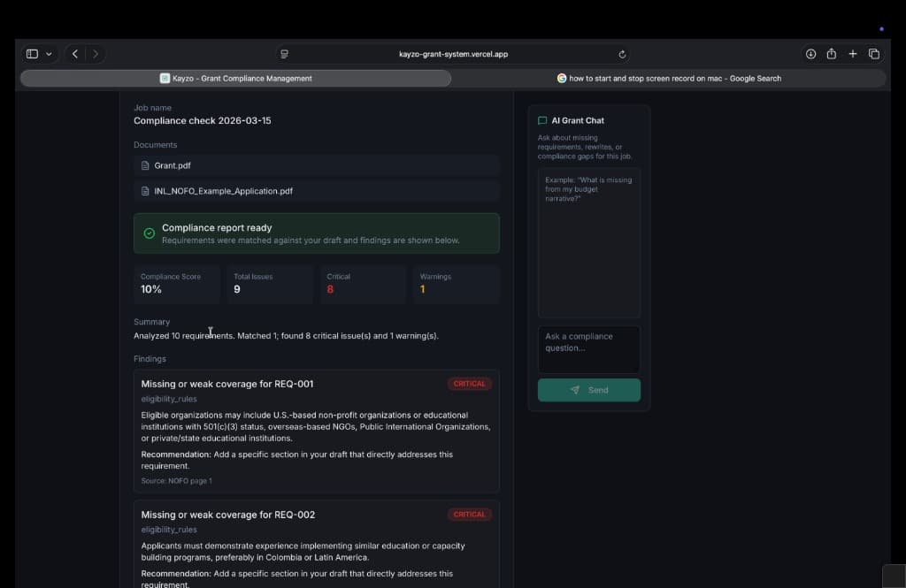The height and width of the screenshot is (588, 906).
Task: Open the sidebar options chevron dropdown
Action: [49, 53]
